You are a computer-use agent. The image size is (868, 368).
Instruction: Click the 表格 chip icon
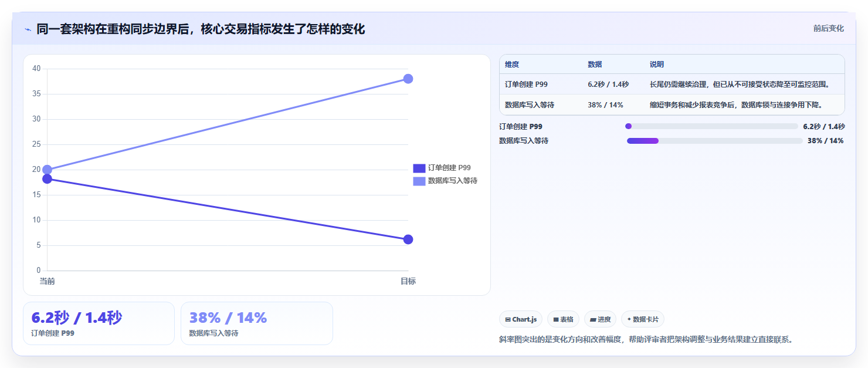[x=556, y=319]
